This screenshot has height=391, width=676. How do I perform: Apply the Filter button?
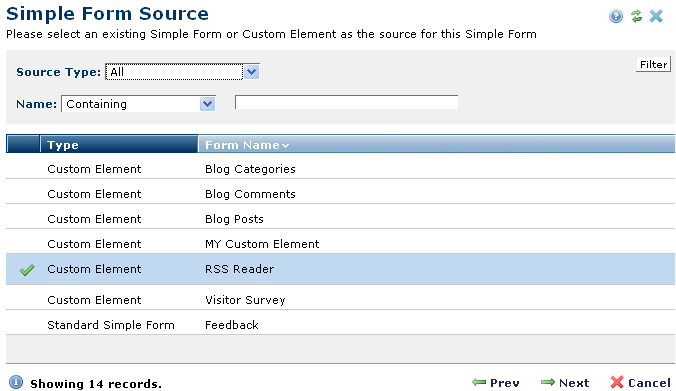(x=653, y=64)
